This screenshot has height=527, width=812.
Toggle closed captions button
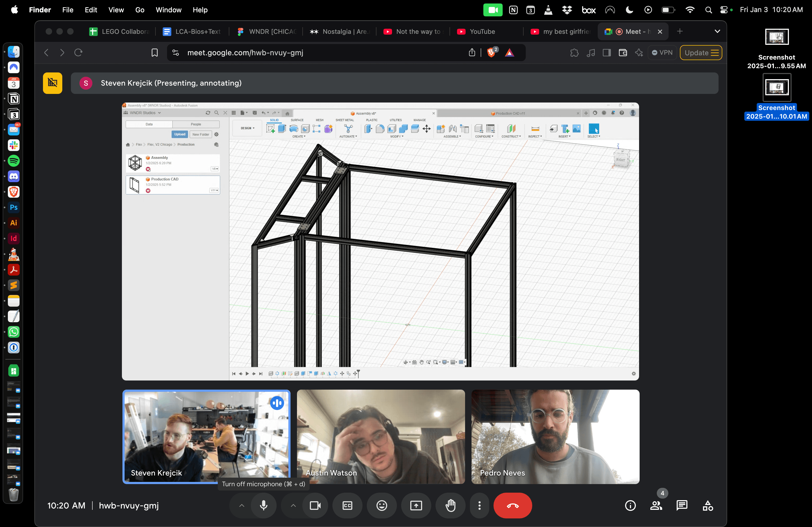(347, 506)
